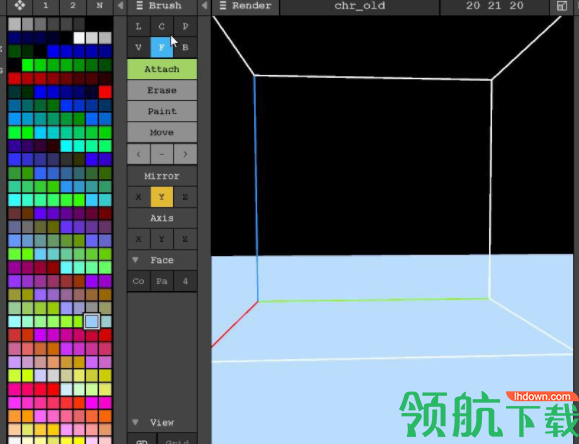Switch to Move mode
This screenshot has width=579, height=444.
(162, 132)
